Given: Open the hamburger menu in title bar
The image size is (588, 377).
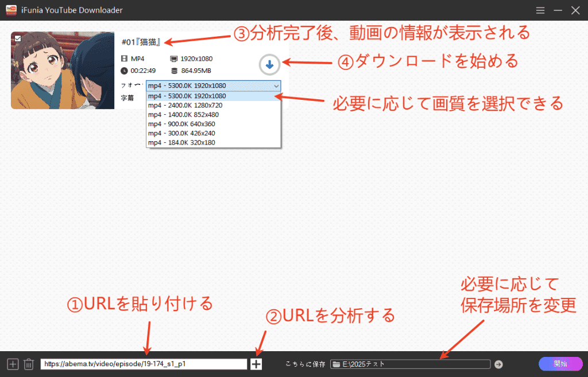Looking at the screenshot, I should click(540, 10).
